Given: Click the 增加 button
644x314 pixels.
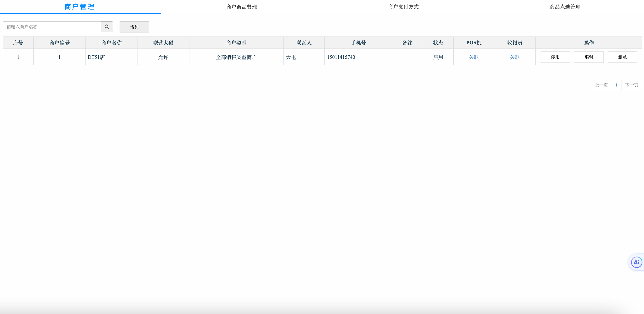Looking at the screenshot, I should click(134, 27).
